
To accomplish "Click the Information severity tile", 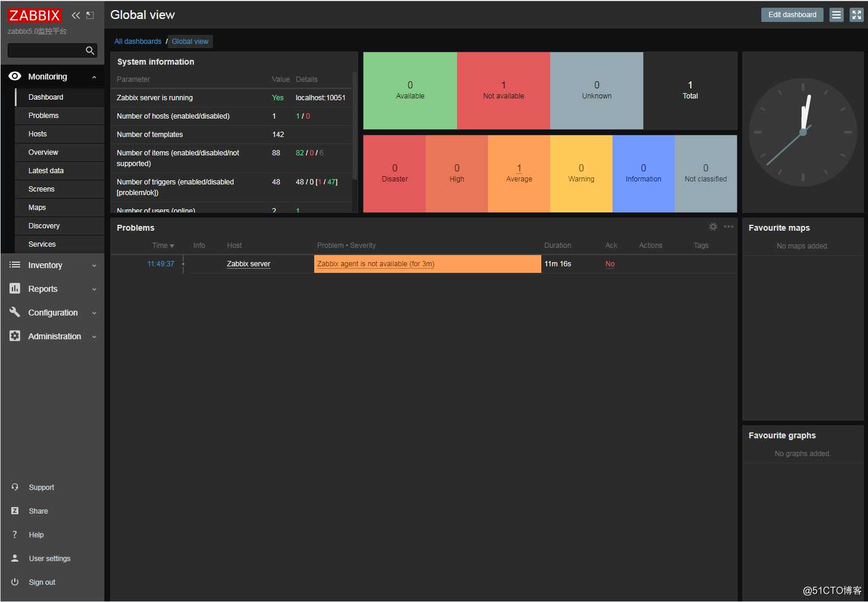I will pyautogui.click(x=643, y=174).
